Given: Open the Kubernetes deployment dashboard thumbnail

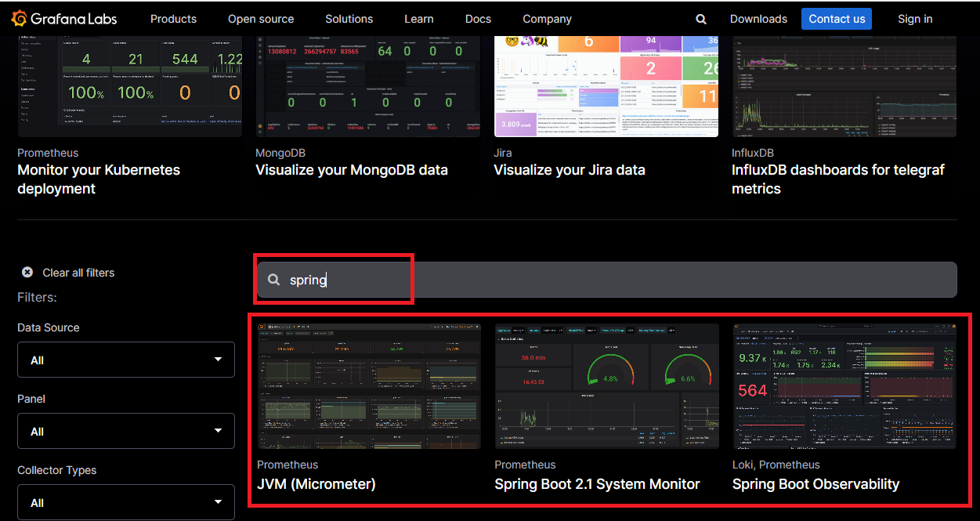Looking at the screenshot, I should (x=129, y=86).
